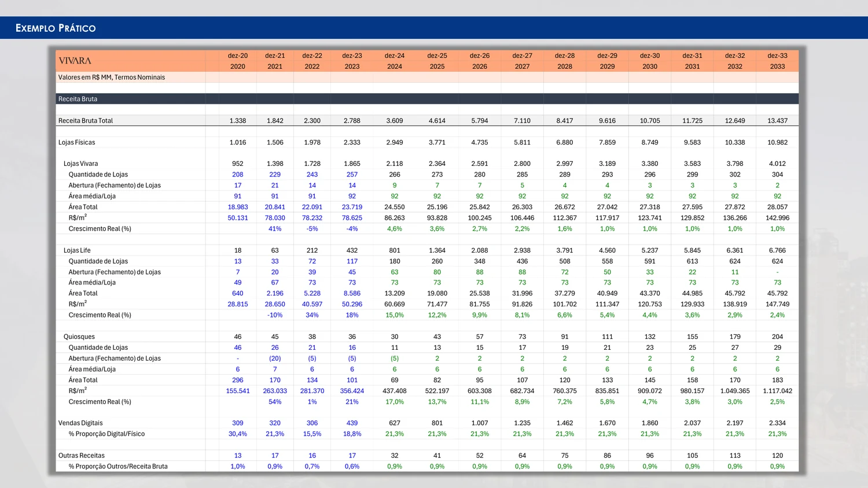Click Receita Bruta Total value '13.437'

pos(778,121)
